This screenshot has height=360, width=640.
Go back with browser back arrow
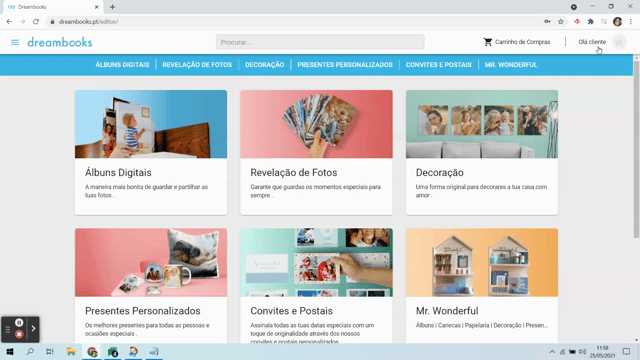coord(9,22)
